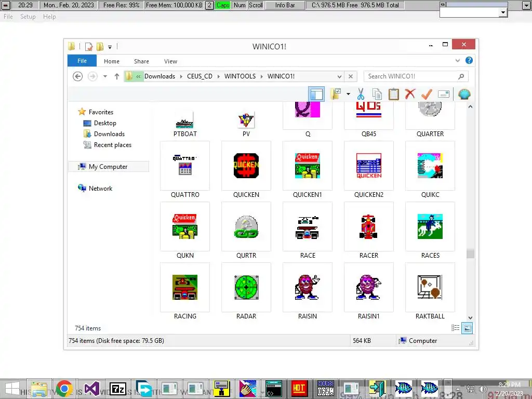Click the blue shell icon in toolbar

(x=464, y=94)
